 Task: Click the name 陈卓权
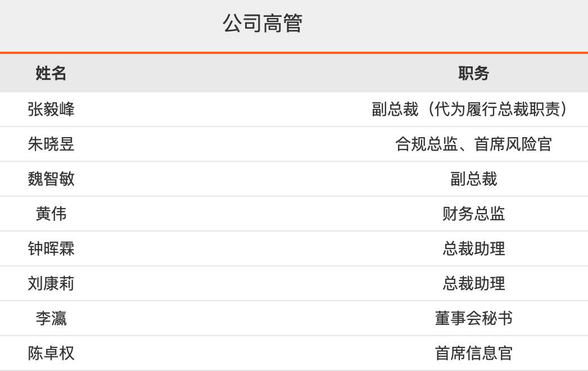[51, 354]
